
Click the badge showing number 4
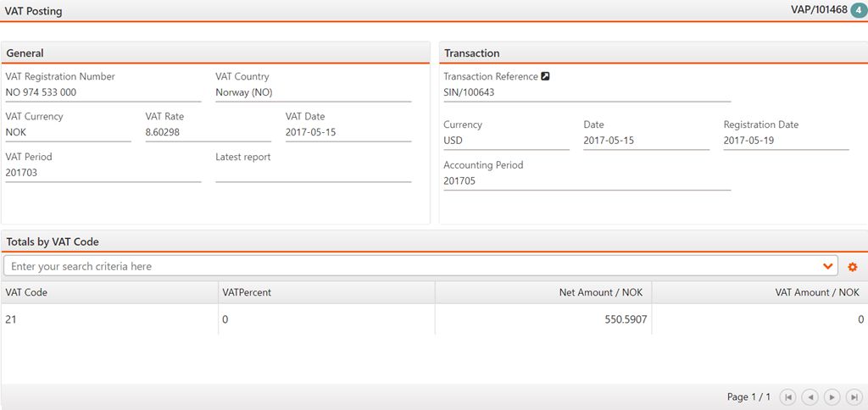pos(859,11)
